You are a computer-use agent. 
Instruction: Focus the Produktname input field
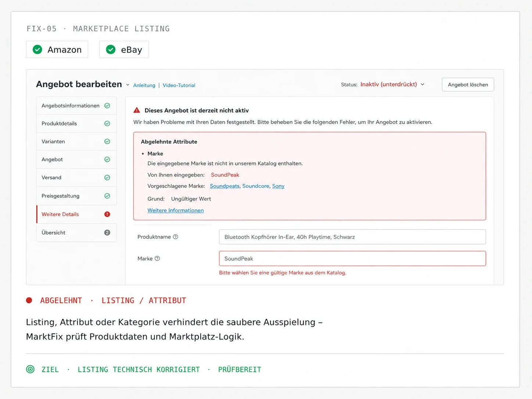(352, 237)
